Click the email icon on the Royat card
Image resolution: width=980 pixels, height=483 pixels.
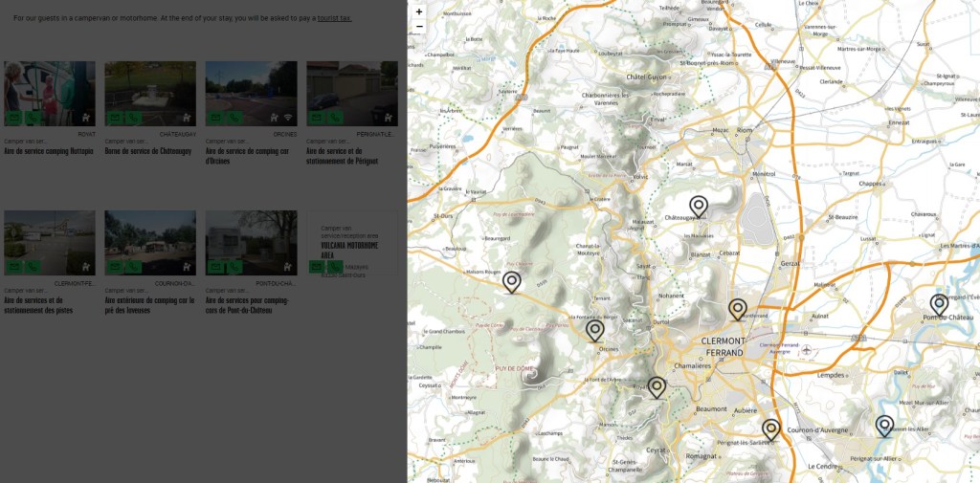tap(14, 118)
